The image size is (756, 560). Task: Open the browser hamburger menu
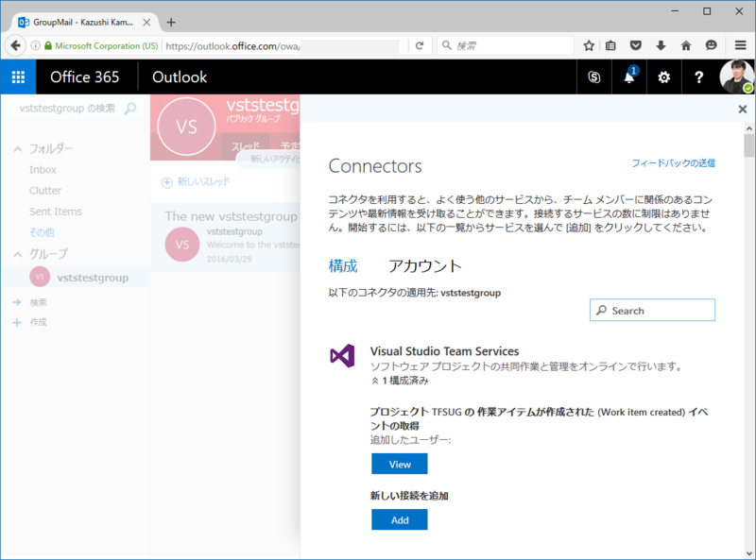pos(741,45)
